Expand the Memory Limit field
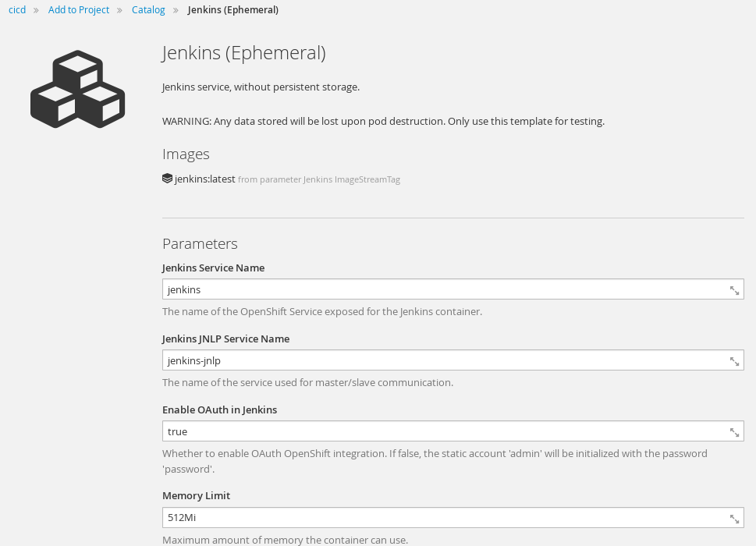 (734, 518)
